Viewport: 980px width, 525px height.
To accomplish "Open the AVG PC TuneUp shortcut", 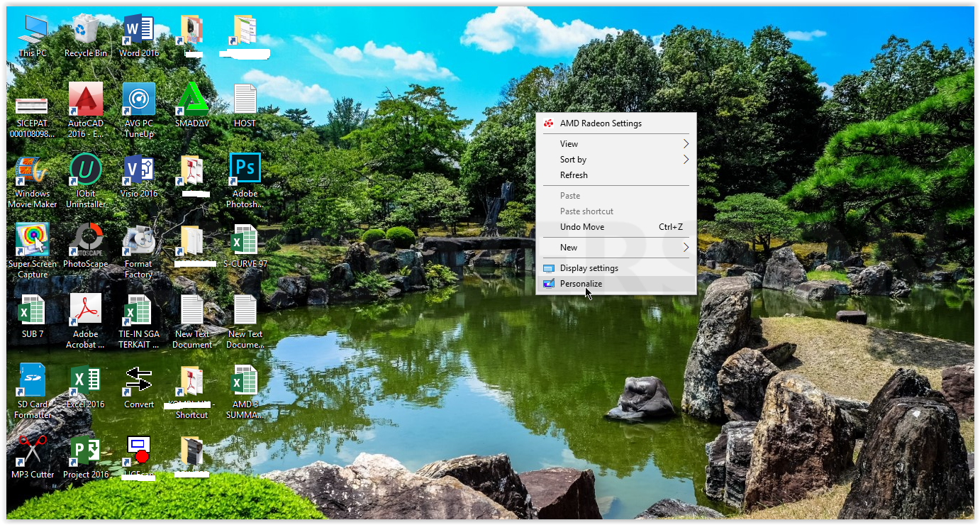I will pyautogui.click(x=139, y=110).
